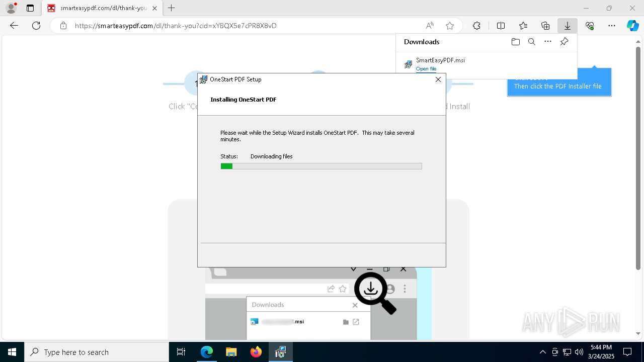Viewport: 644px width, 362px height.
Task: Open Settings and more menu
Action: (x=612, y=26)
